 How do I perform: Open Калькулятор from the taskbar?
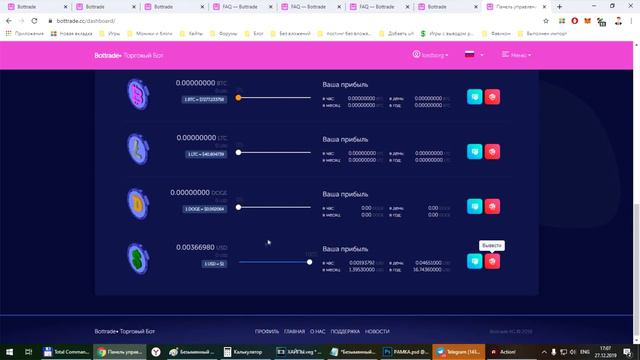[243, 352]
